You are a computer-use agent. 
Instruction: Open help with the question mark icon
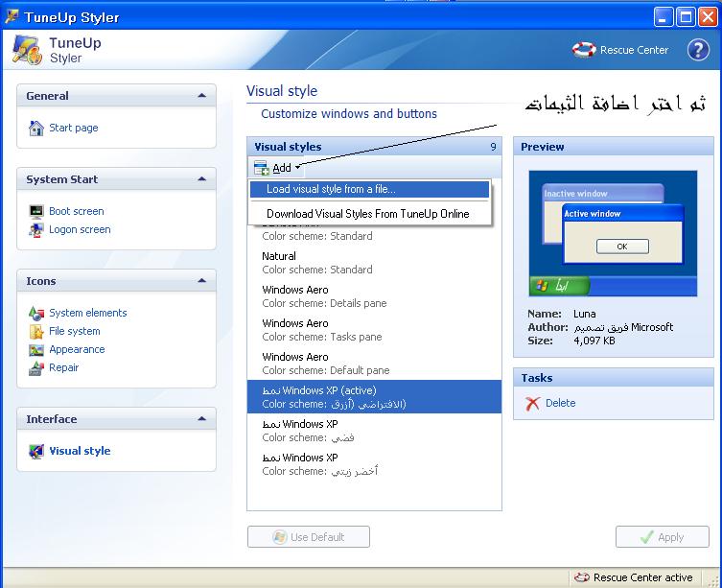698,50
